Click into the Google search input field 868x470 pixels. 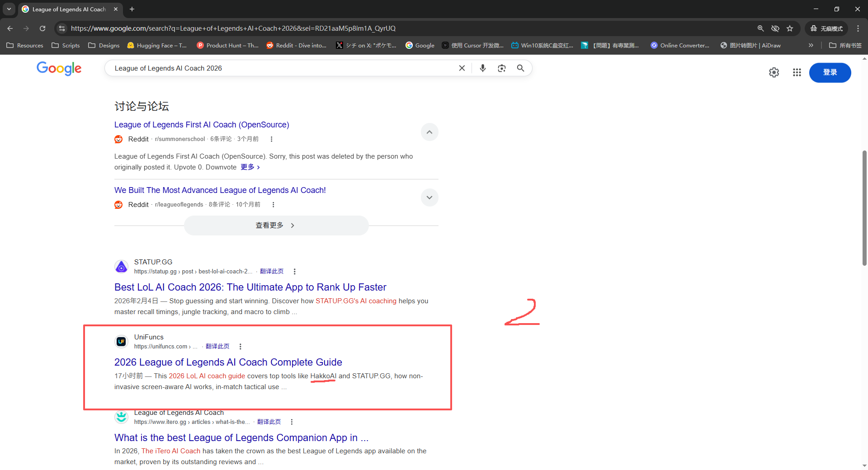(x=280, y=68)
